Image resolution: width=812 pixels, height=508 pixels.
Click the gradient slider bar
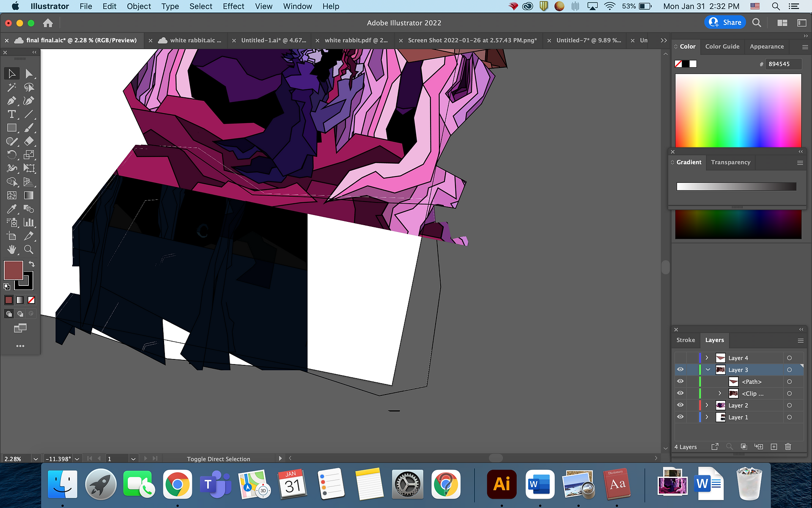(736, 187)
